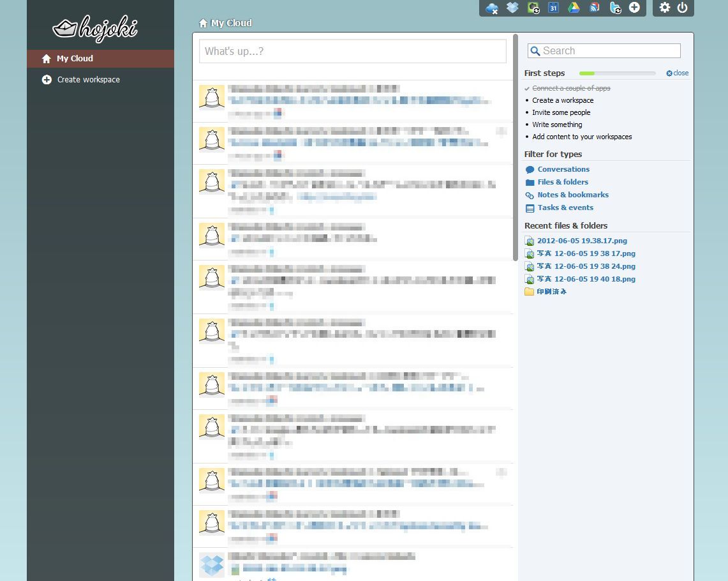Close the First steps panel
728x581 pixels.
click(x=678, y=73)
